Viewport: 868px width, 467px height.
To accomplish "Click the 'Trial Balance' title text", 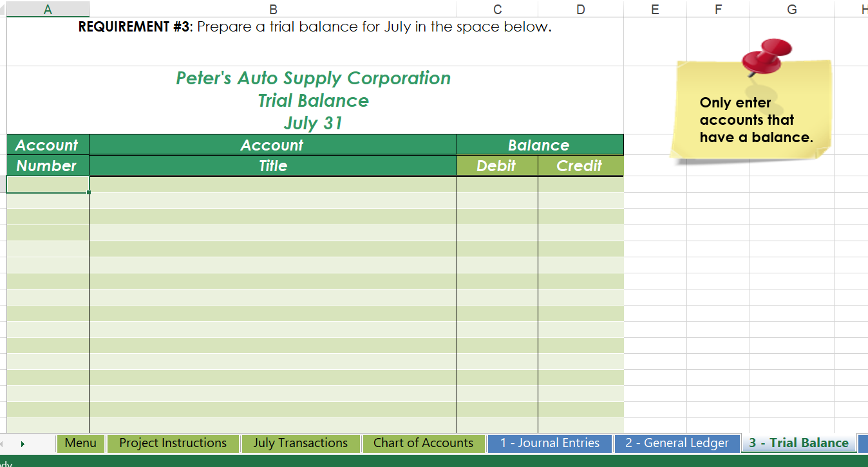I will pos(314,100).
